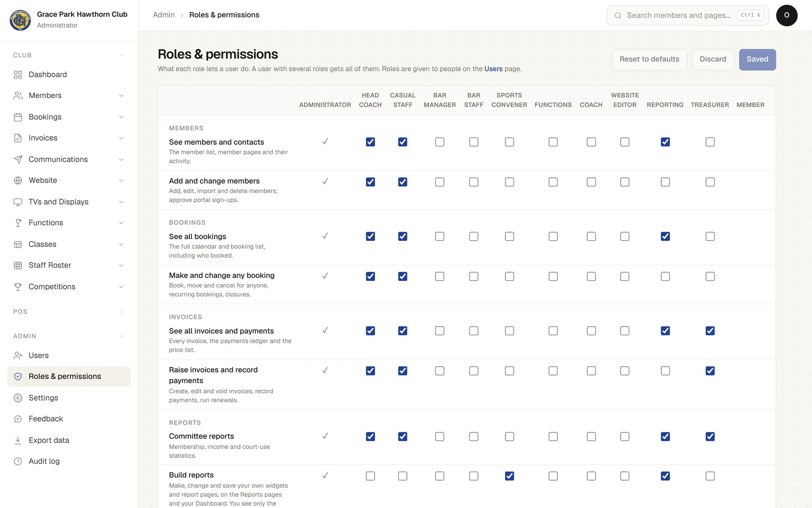Open the Users page from sidebar
The height and width of the screenshot is (508, 812).
point(69,356)
